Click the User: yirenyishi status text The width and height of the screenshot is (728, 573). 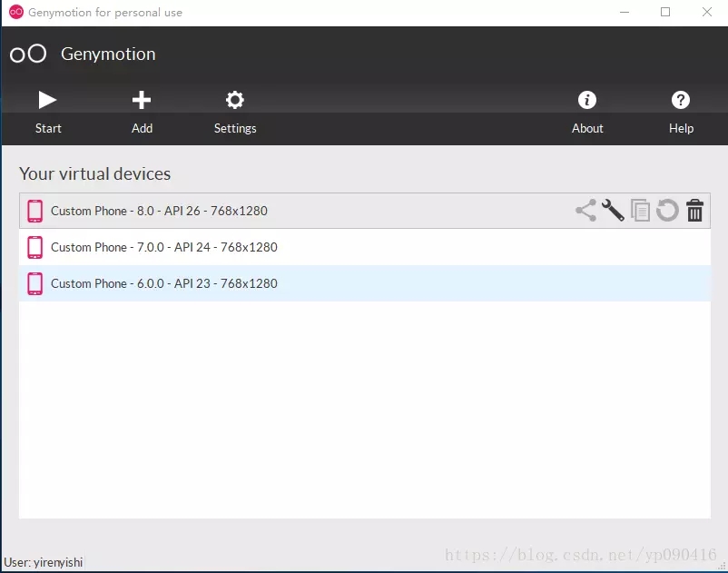point(44,562)
